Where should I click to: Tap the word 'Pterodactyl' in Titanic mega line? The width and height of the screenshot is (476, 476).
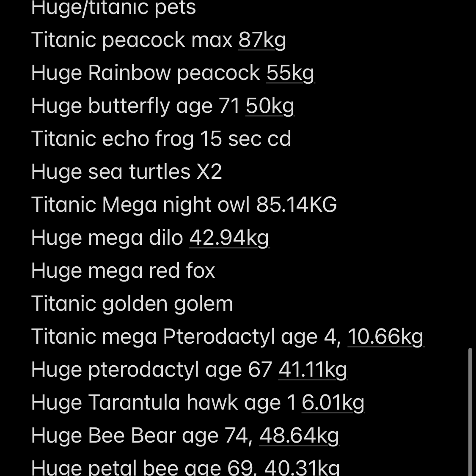218,337
